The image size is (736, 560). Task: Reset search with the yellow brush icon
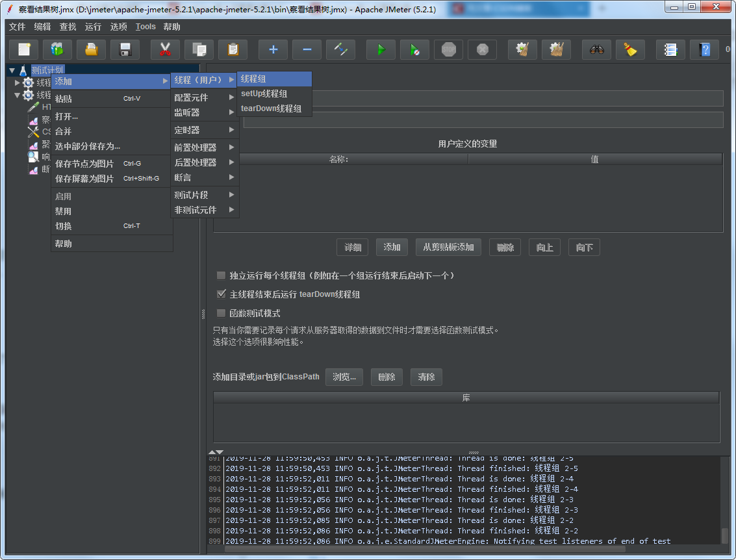click(x=630, y=49)
